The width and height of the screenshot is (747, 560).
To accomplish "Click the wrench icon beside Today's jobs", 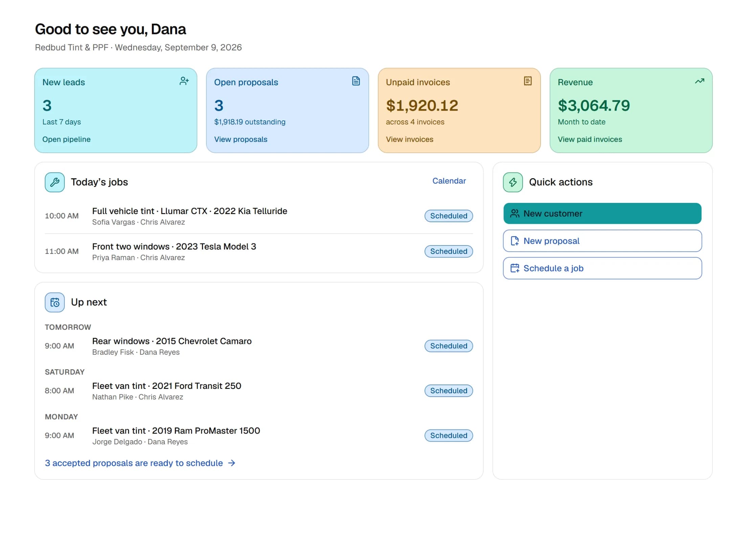I will pyautogui.click(x=55, y=182).
